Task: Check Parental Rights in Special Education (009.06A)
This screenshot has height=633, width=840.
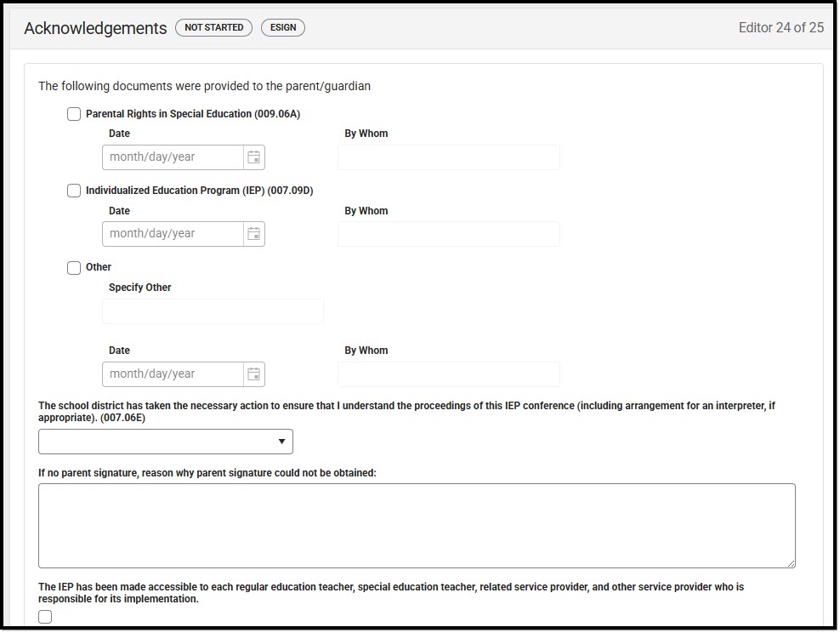Action: coord(74,114)
